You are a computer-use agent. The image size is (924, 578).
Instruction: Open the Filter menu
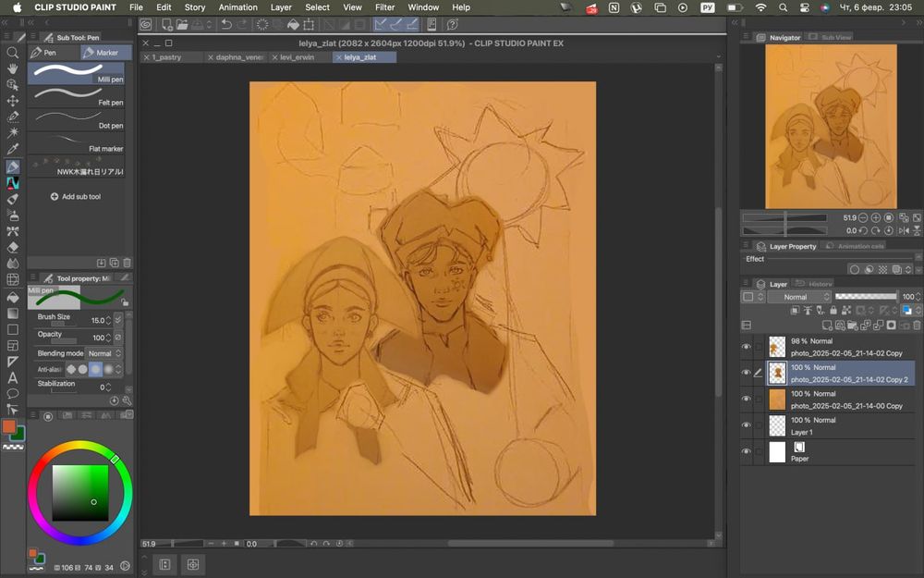coord(384,7)
